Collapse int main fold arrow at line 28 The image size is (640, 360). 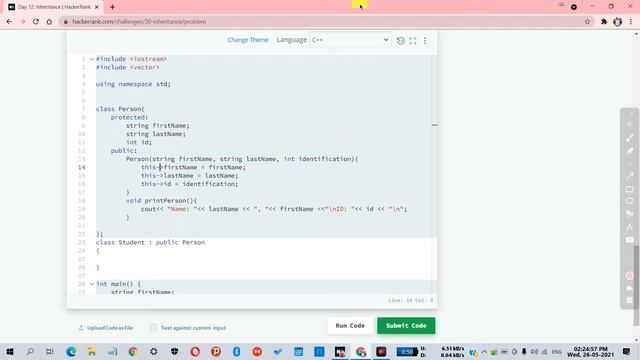pos(92,284)
